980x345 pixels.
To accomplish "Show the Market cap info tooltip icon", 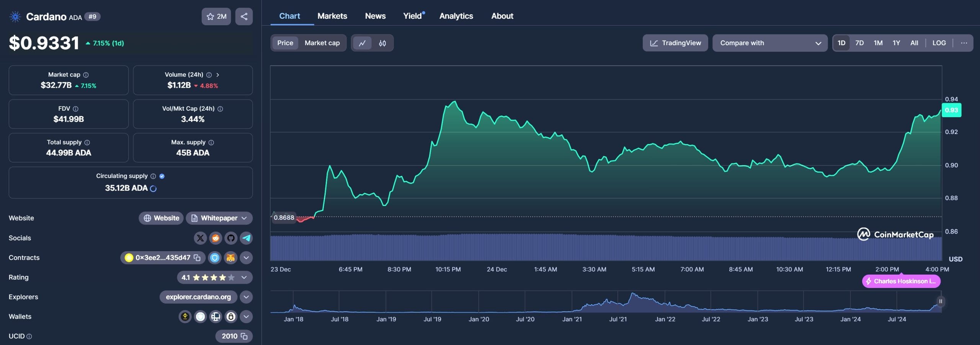I will click(x=86, y=75).
